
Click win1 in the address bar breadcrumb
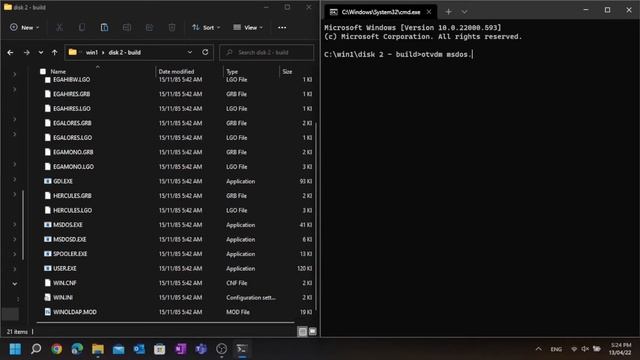click(92, 52)
